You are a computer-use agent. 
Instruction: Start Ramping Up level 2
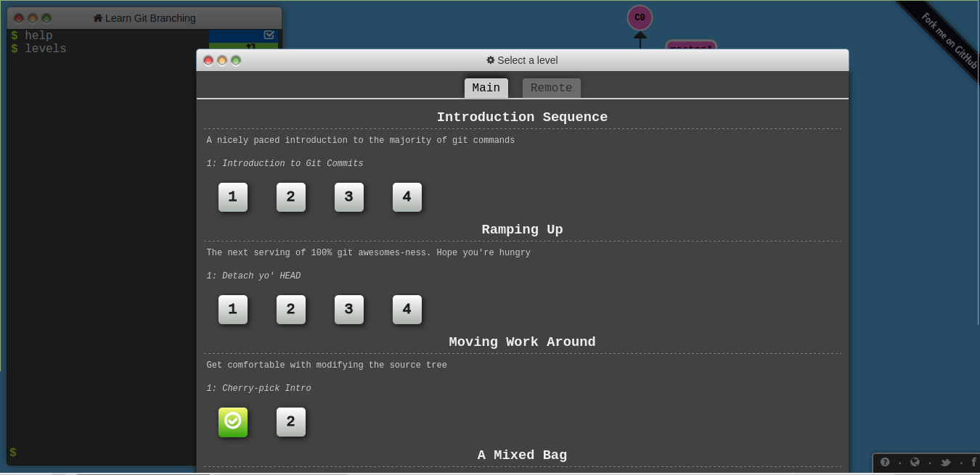(x=290, y=309)
